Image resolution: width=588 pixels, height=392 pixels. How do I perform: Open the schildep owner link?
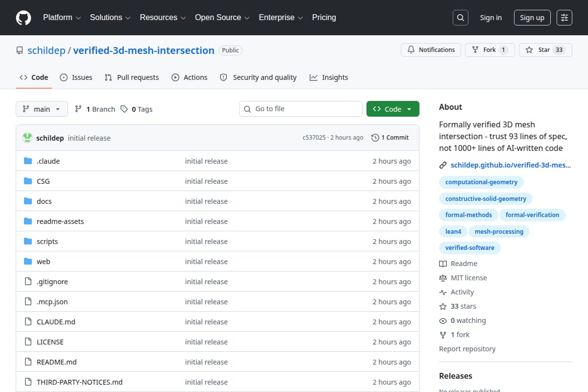pos(47,50)
